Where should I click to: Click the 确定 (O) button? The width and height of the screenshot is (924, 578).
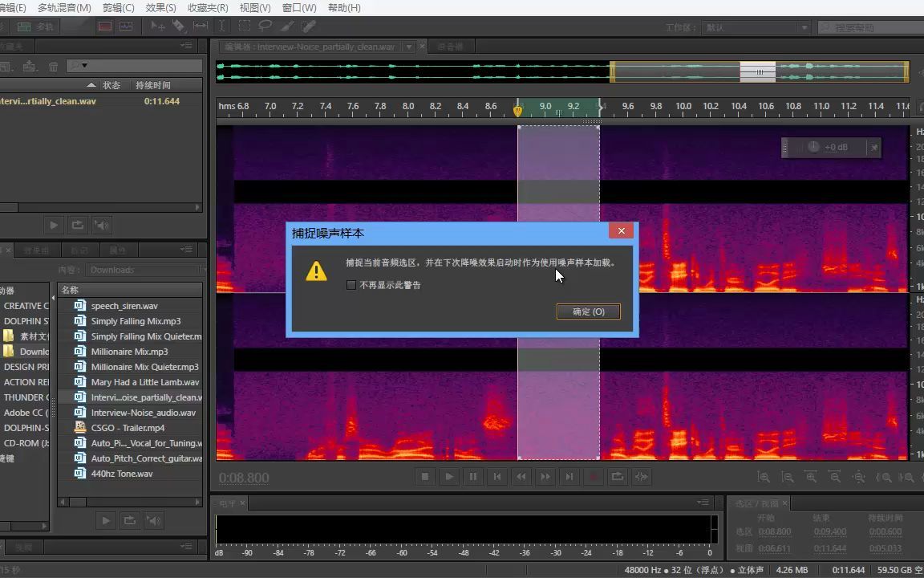[x=589, y=311]
